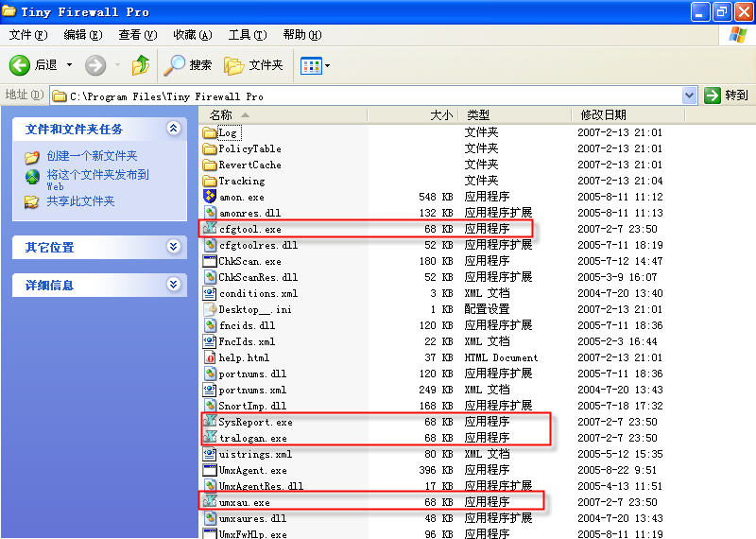Screen dimensions: 756x539
Task: Click the 548 KB size of amon.exe
Action: pyautogui.click(x=436, y=197)
